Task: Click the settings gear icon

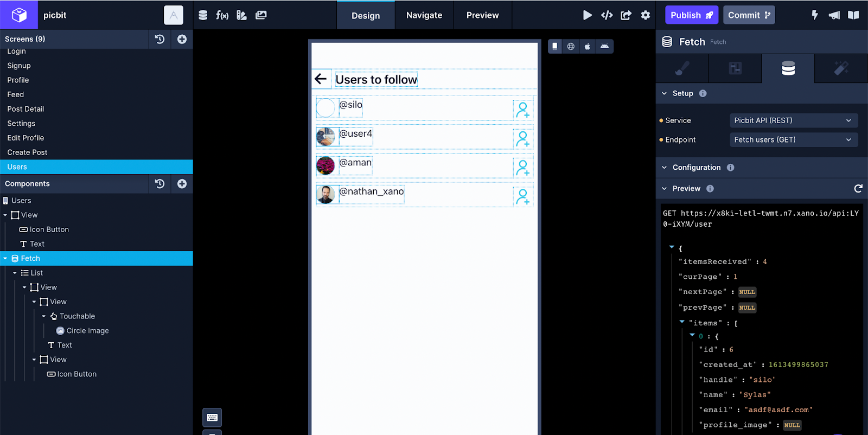Action: pos(645,15)
